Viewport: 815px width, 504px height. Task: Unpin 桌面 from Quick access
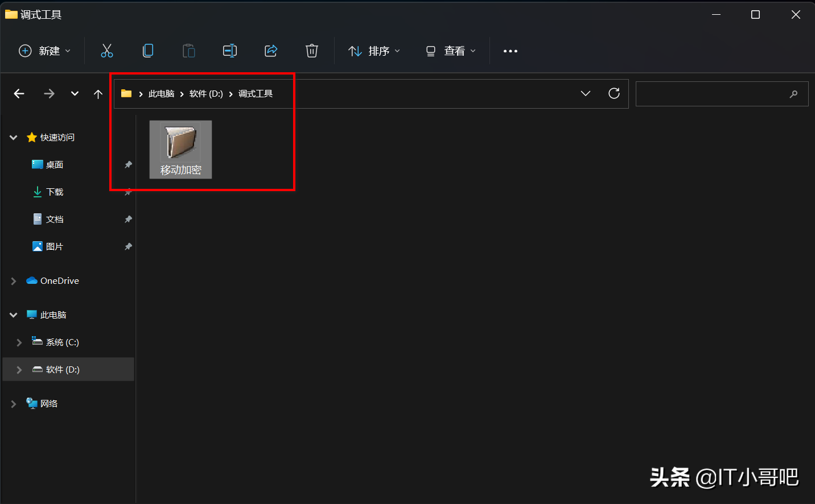128,164
